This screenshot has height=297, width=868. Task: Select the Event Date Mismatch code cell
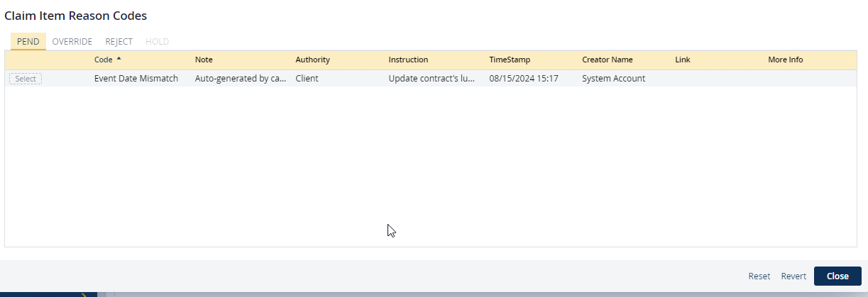coord(136,79)
